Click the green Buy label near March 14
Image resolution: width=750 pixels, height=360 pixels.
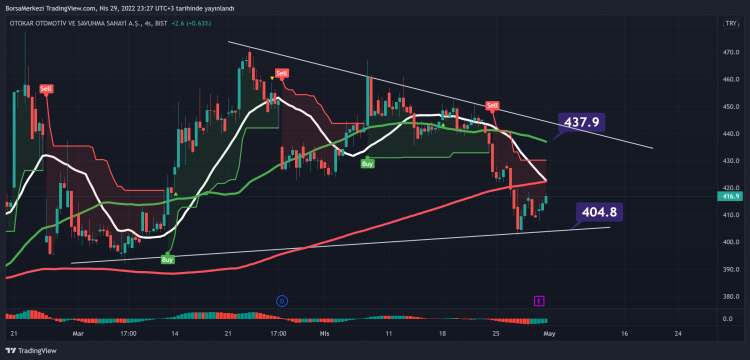click(167, 260)
